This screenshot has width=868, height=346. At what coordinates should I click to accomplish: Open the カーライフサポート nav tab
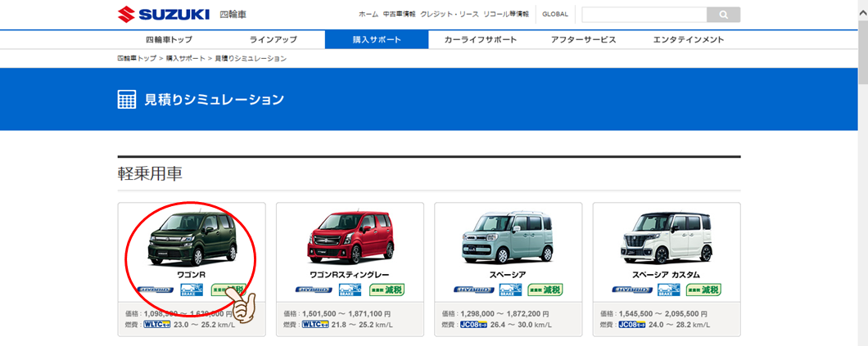click(x=481, y=40)
